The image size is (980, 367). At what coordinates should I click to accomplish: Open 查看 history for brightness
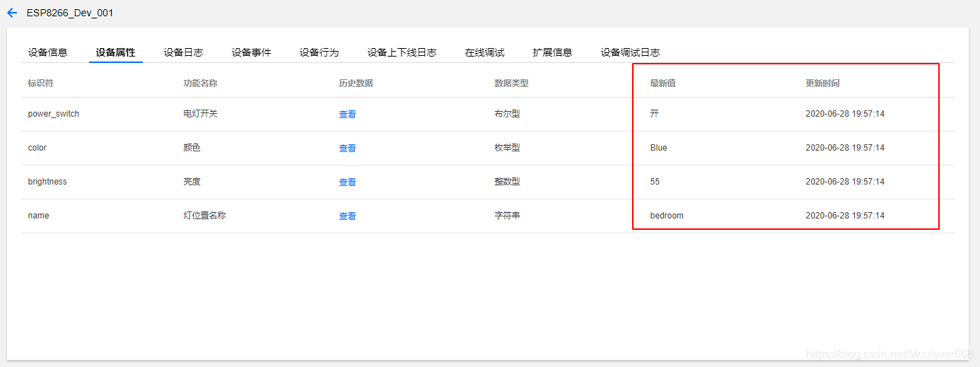pos(347,182)
